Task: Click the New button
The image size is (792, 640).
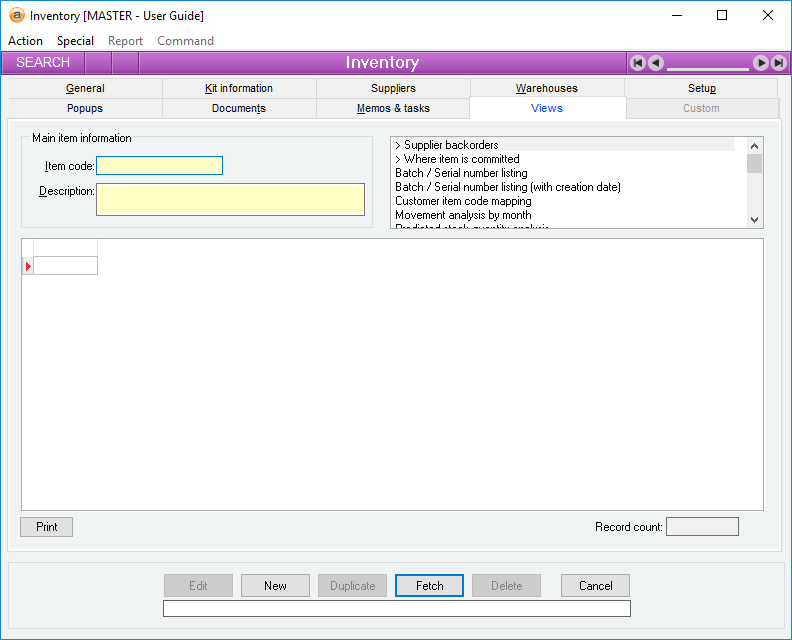Action: [275, 586]
